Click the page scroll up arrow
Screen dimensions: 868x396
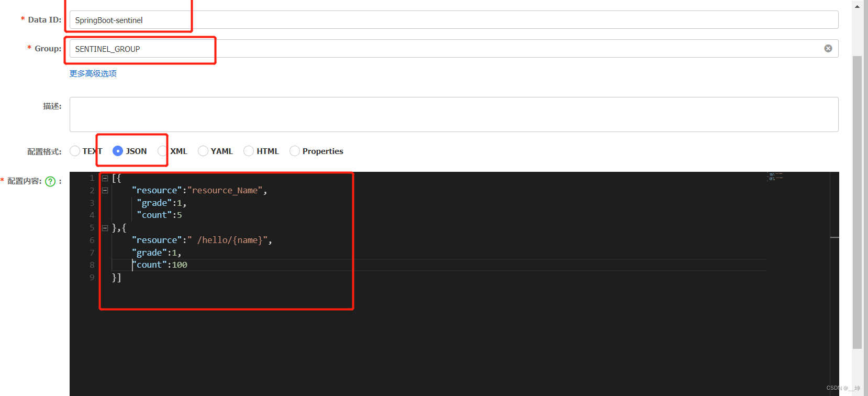point(857,6)
